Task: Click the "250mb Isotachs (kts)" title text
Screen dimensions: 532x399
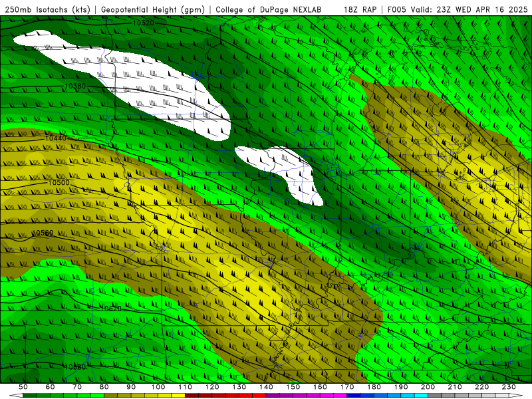Action: point(47,9)
